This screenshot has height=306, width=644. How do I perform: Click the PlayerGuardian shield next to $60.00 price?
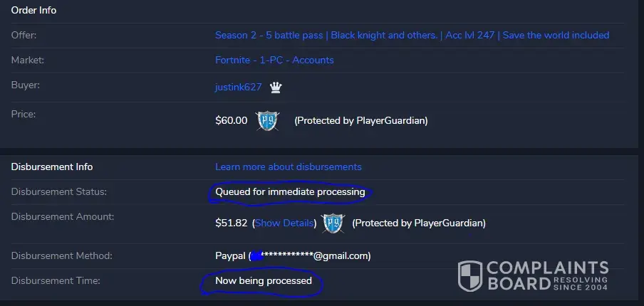click(269, 120)
